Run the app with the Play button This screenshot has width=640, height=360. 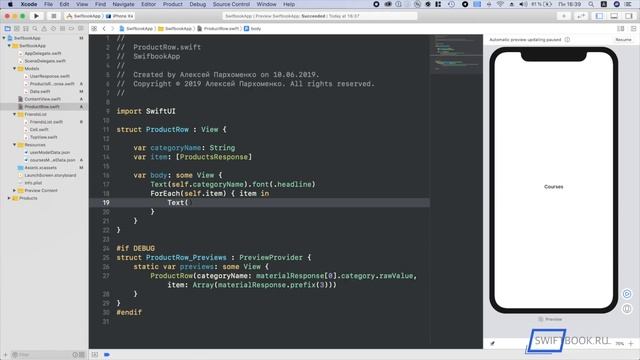36,16
